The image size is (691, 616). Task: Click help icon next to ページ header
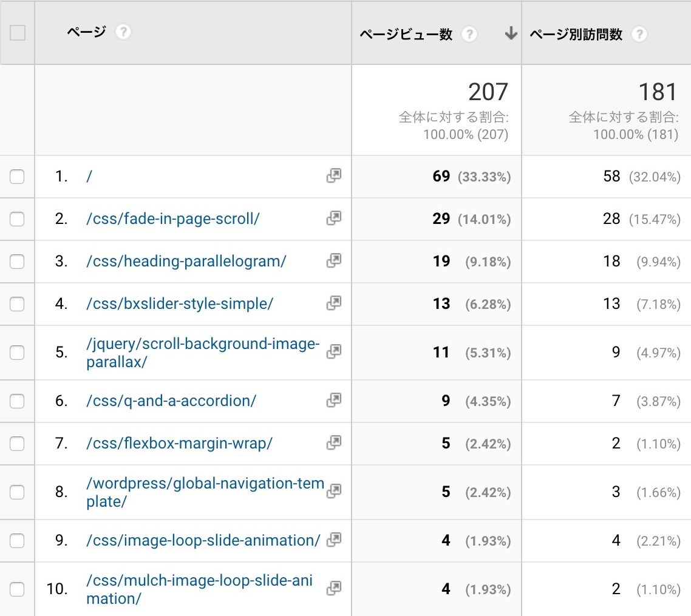pyautogui.click(x=123, y=32)
